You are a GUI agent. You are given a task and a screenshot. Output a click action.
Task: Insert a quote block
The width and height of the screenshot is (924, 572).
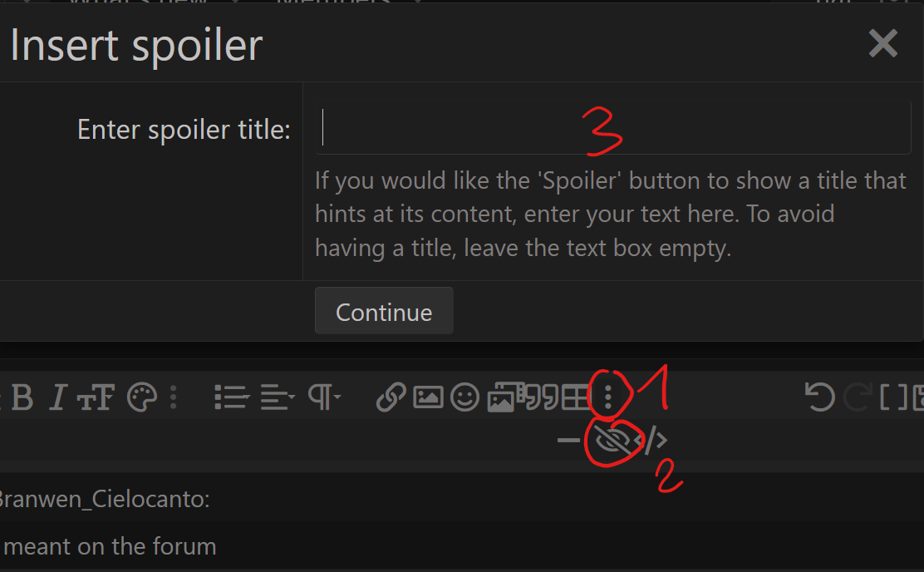pos(542,397)
